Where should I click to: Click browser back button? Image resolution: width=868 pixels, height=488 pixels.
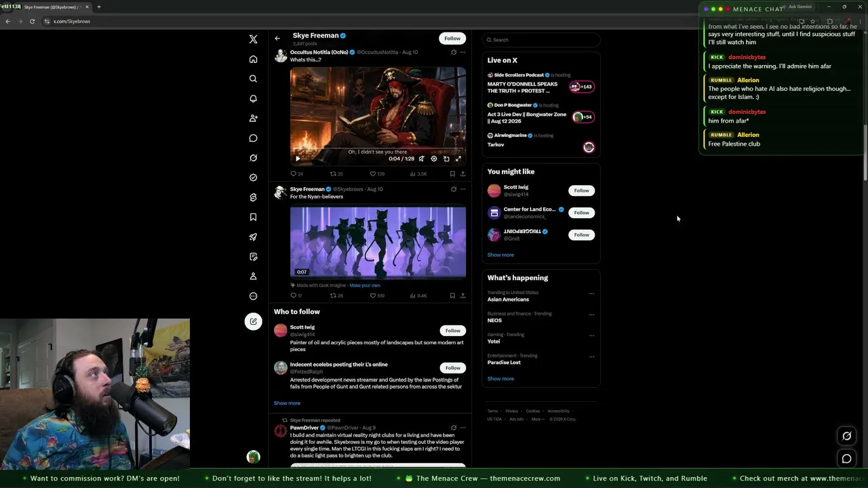point(7,21)
